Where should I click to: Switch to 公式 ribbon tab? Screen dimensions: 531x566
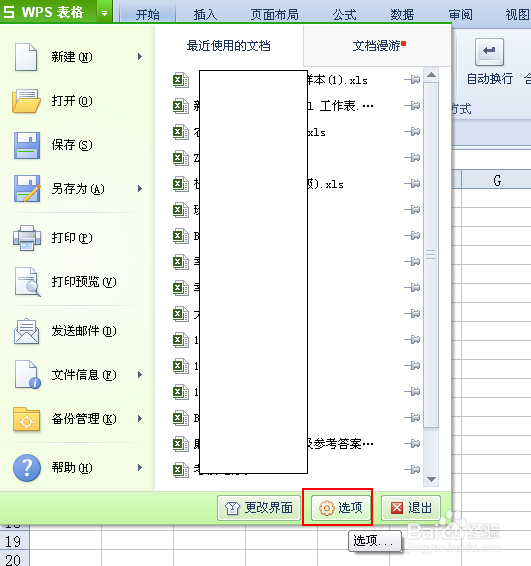pos(344,14)
